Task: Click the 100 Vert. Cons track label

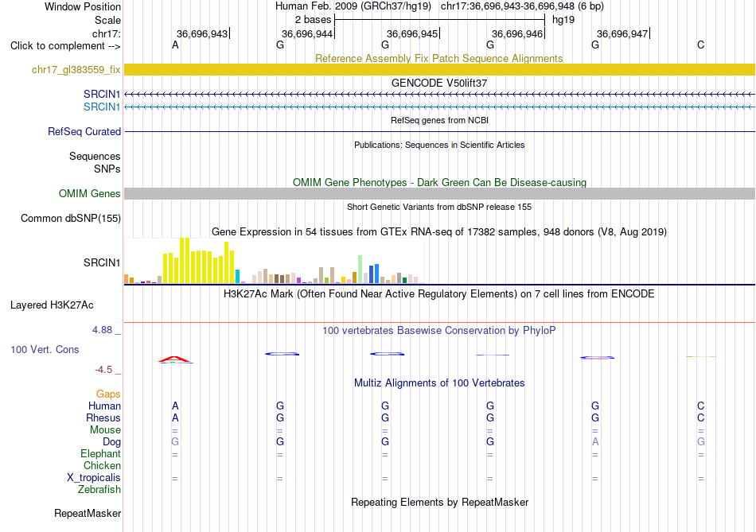Action: click(x=45, y=349)
